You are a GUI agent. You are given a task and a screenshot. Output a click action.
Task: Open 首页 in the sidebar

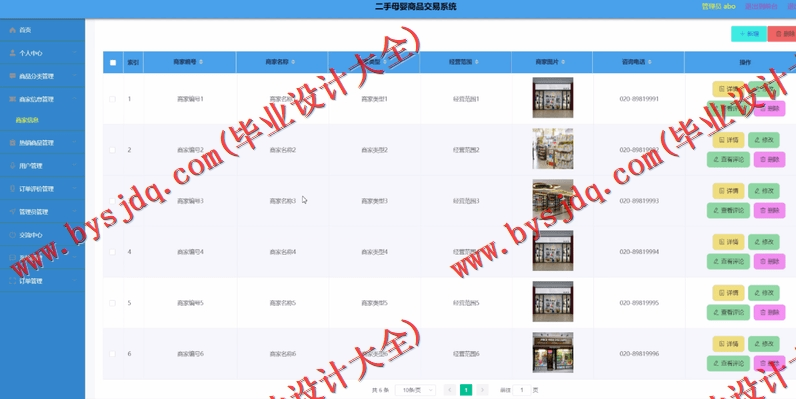[42, 30]
